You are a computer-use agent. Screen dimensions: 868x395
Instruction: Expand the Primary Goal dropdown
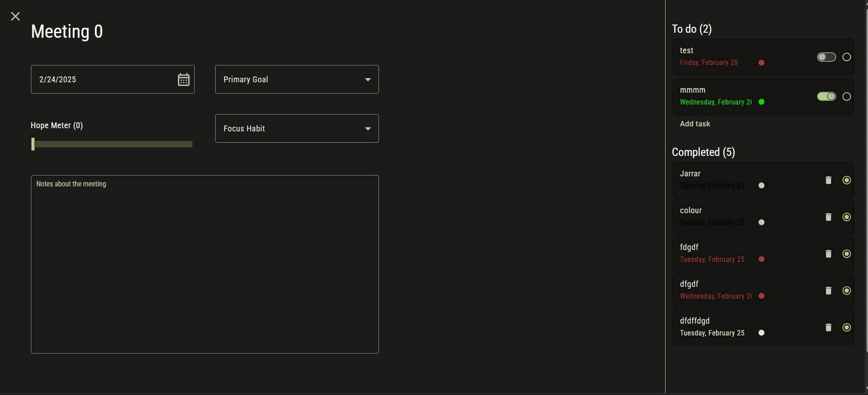pyautogui.click(x=297, y=80)
